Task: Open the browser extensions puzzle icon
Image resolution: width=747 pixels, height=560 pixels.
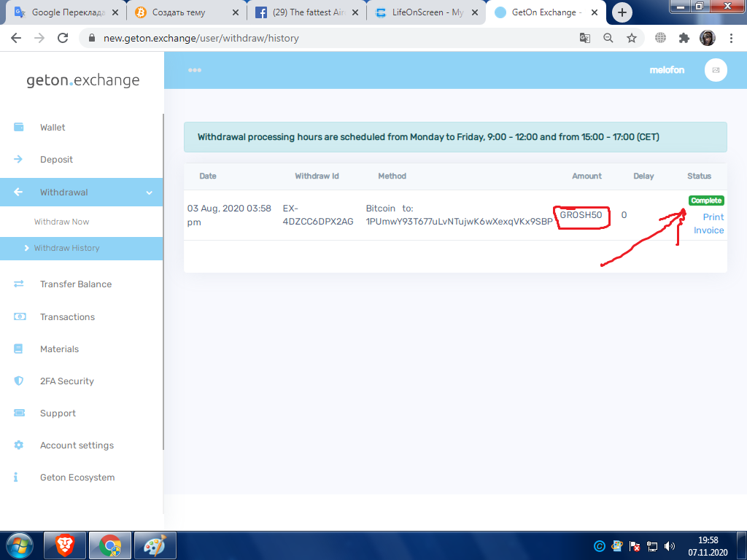Action: (x=684, y=38)
